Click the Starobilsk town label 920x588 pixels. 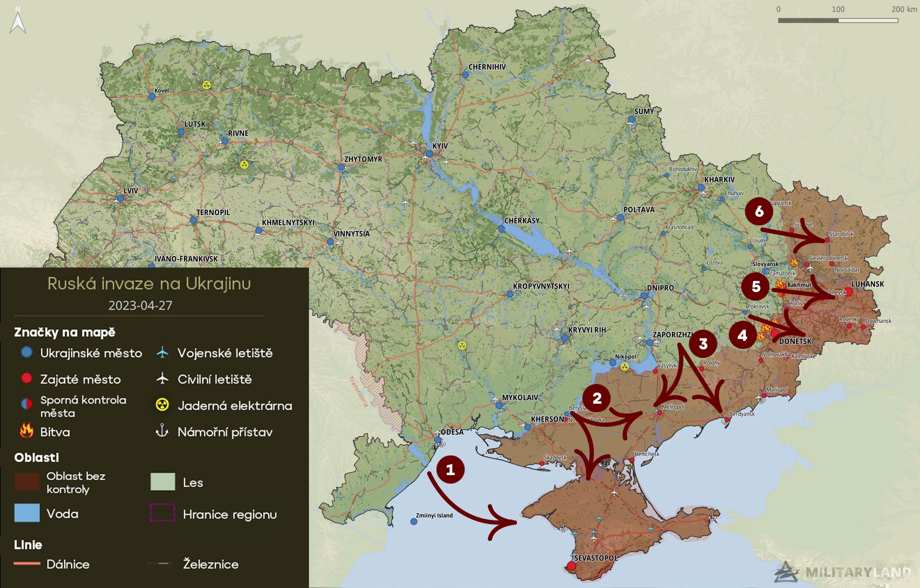pyautogui.click(x=841, y=234)
